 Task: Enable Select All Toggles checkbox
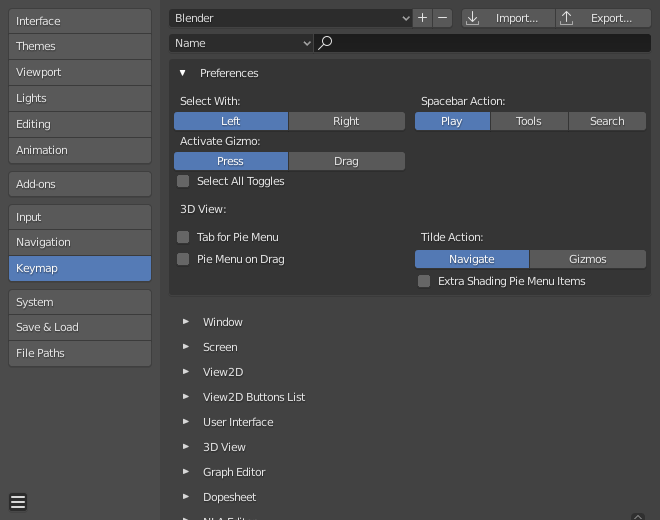[183, 181]
